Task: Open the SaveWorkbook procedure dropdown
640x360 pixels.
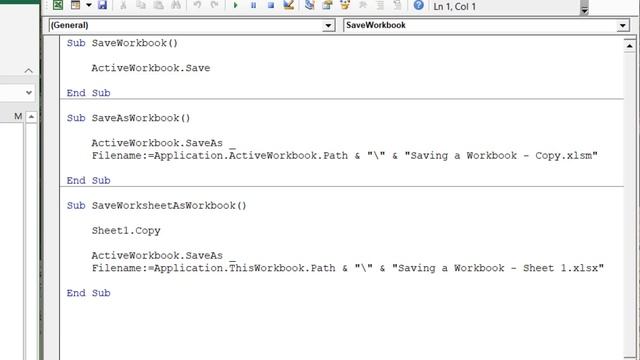Action: pyautogui.click(x=622, y=25)
